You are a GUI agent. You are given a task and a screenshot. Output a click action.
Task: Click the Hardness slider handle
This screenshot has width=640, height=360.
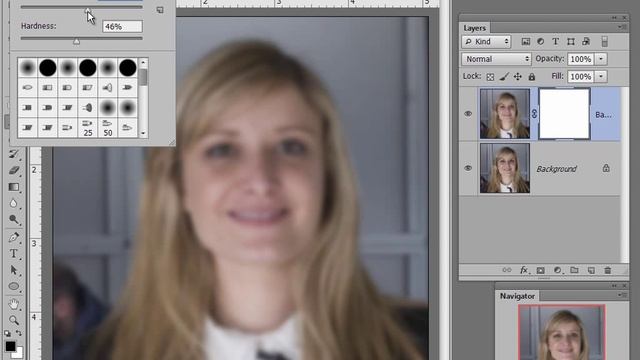click(x=76, y=41)
